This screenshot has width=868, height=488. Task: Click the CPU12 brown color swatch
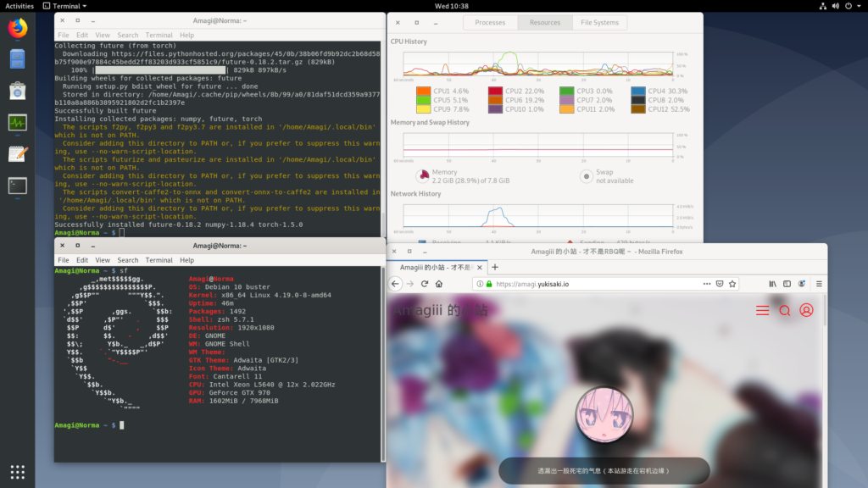pyautogui.click(x=638, y=109)
